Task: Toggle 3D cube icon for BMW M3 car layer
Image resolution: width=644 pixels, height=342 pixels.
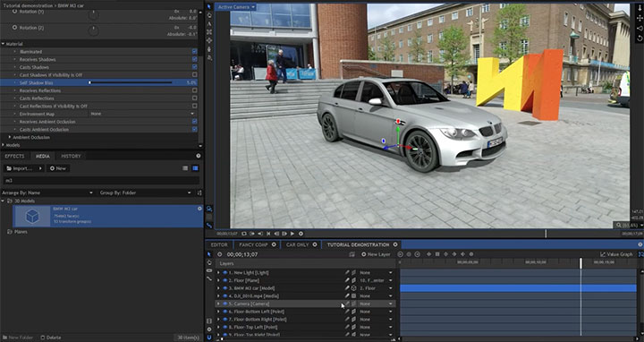Action: 353,288
